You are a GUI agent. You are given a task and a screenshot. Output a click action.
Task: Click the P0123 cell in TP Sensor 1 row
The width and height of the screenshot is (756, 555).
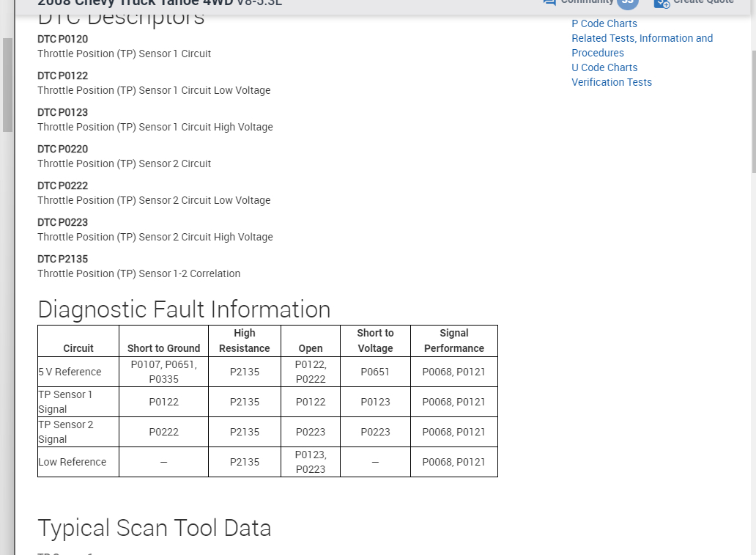click(x=375, y=402)
